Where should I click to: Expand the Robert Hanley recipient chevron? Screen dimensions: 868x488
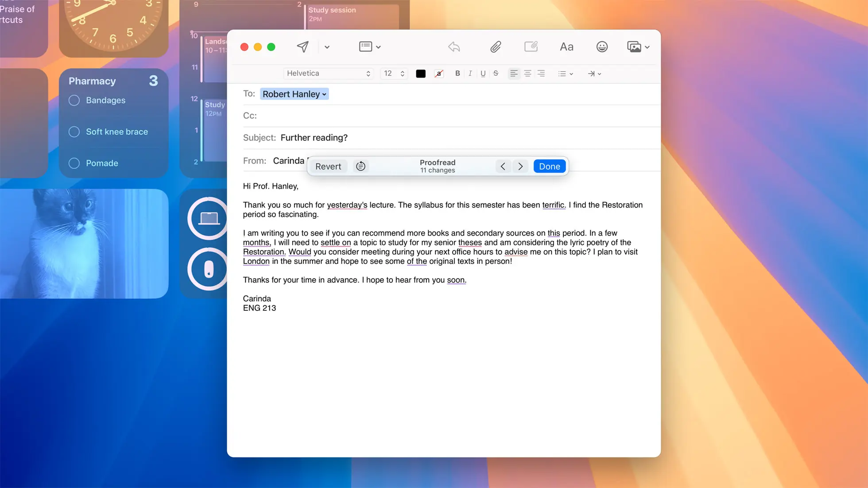[325, 94]
